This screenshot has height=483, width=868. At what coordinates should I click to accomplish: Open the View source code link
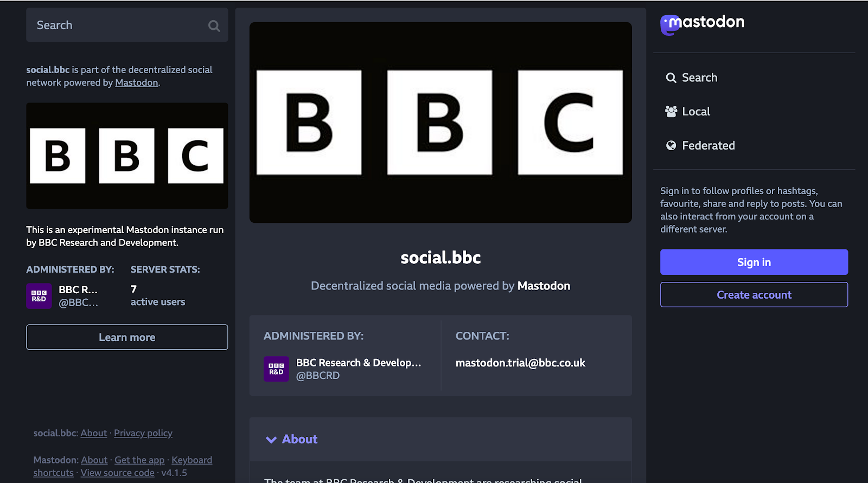118,473
